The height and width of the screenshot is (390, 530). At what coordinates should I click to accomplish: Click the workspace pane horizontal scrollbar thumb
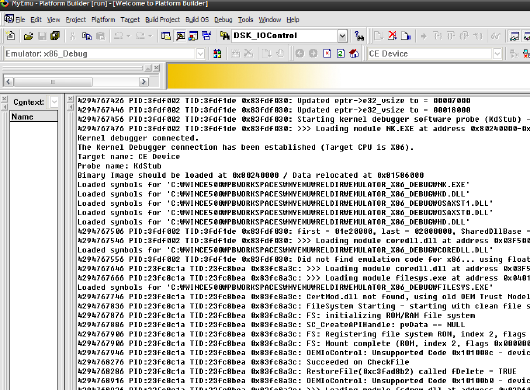click(x=53, y=81)
